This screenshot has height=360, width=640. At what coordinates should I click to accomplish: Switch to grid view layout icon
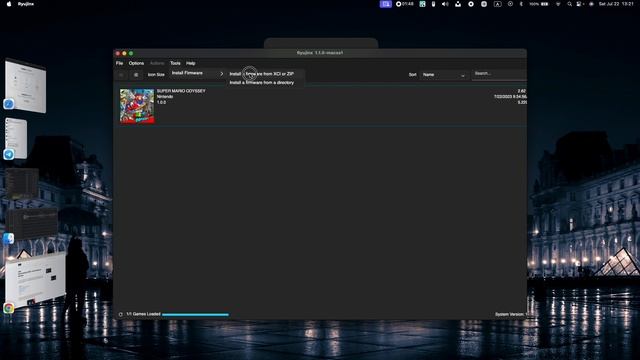(x=136, y=75)
